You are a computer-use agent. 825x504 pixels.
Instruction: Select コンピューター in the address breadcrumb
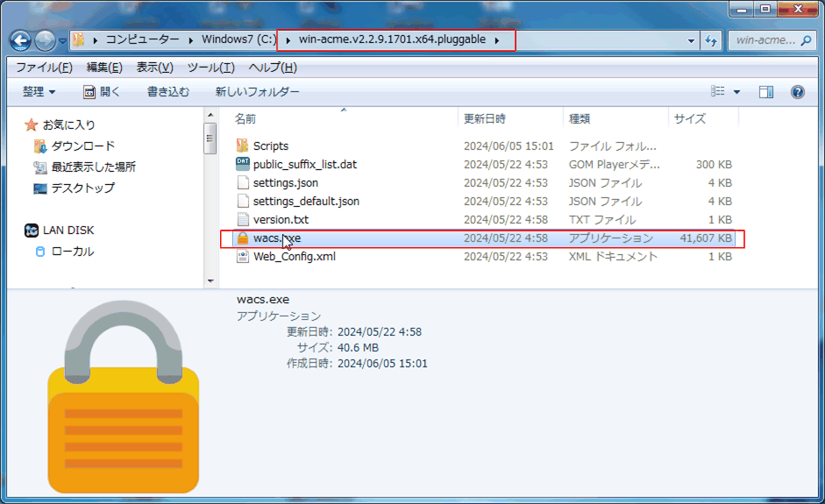(143, 39)
